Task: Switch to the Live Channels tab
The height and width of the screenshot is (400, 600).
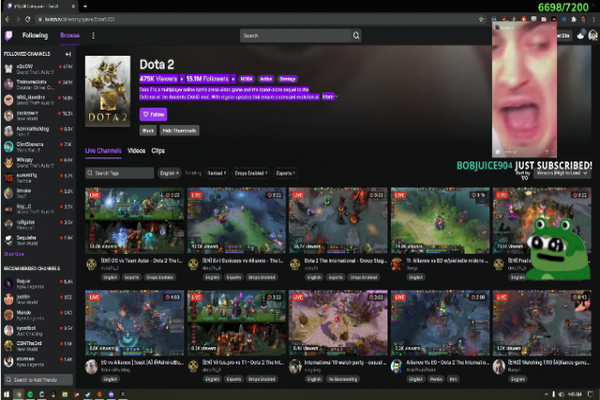Action: click(x=103, y=151)
